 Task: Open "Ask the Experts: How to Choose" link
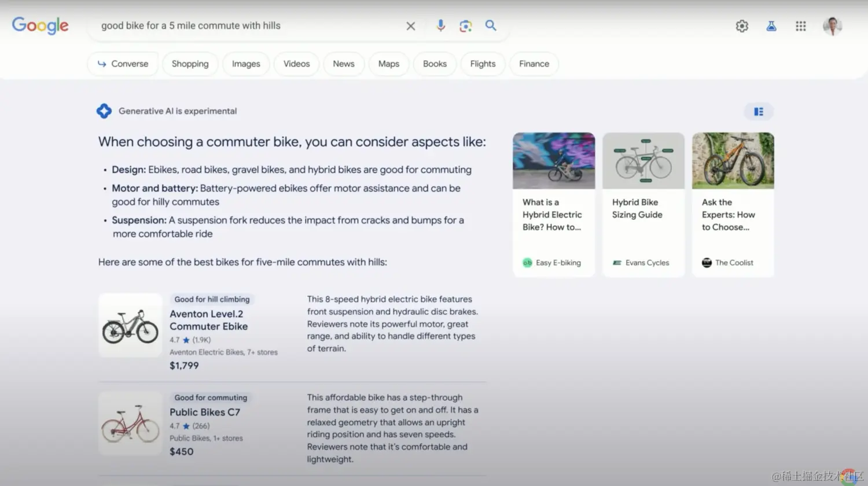coord(729,215)
